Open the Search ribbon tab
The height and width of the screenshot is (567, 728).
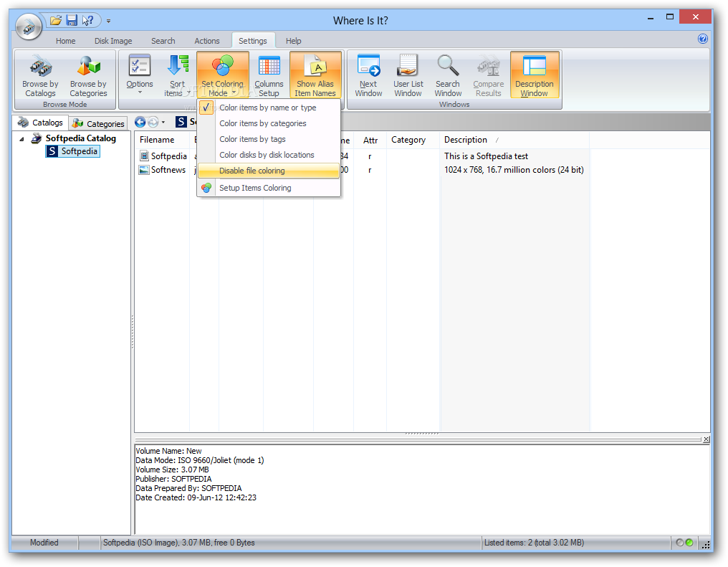click(x=163, y=41)
